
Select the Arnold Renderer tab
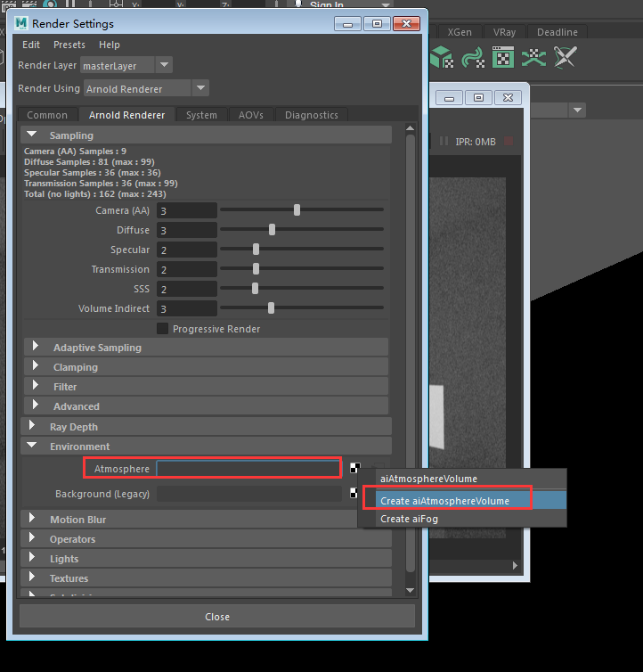coord(126,115)
